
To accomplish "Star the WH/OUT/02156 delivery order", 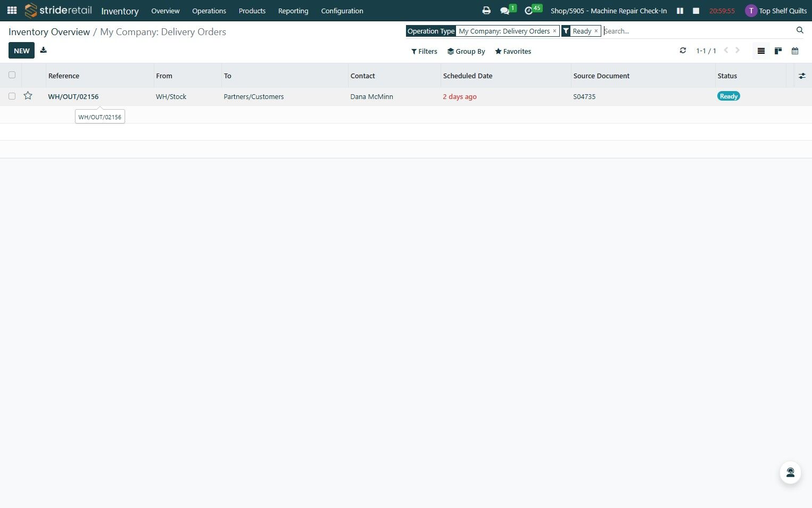I will click(x=28, y=96).
